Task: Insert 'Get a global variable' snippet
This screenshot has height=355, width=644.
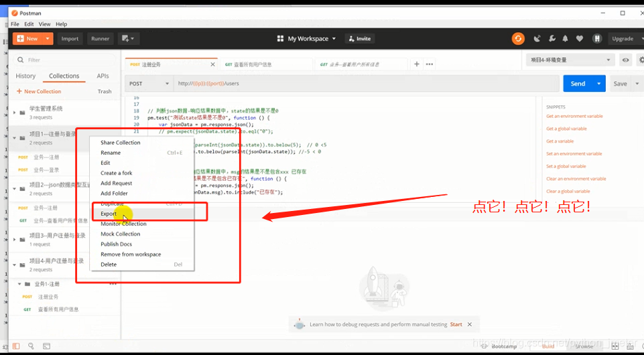Action: [566, 129]
